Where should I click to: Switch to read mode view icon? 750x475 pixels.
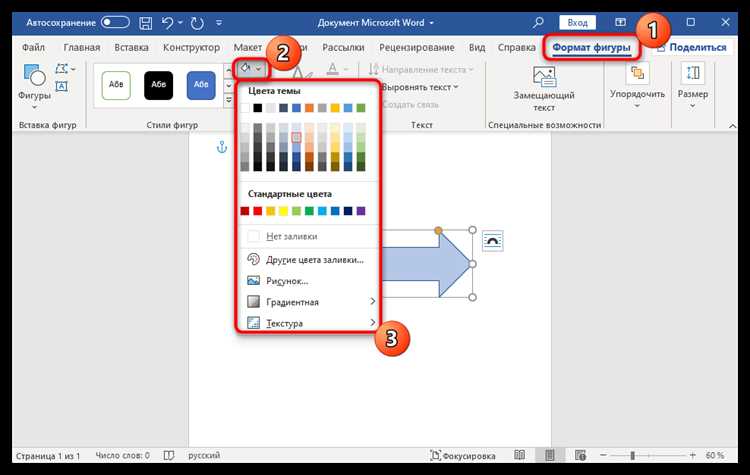[519, 455]
